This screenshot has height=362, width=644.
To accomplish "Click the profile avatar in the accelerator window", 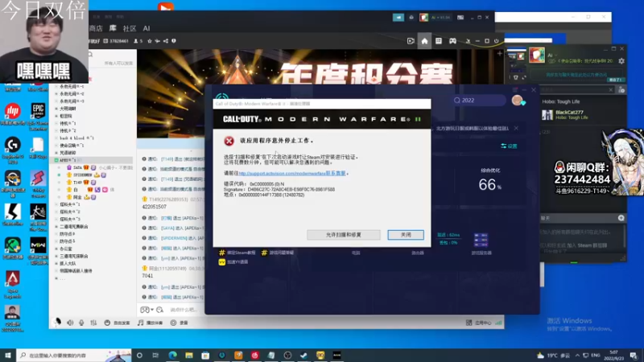I will tap(517, 100).
